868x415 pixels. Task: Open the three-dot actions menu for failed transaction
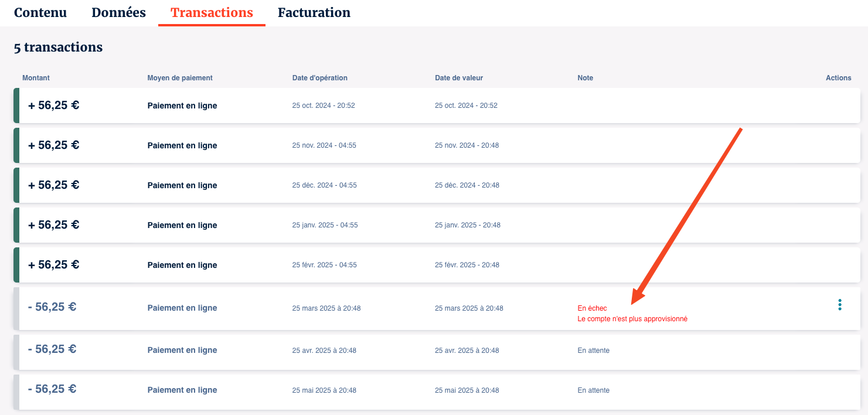tap(839, 305)
